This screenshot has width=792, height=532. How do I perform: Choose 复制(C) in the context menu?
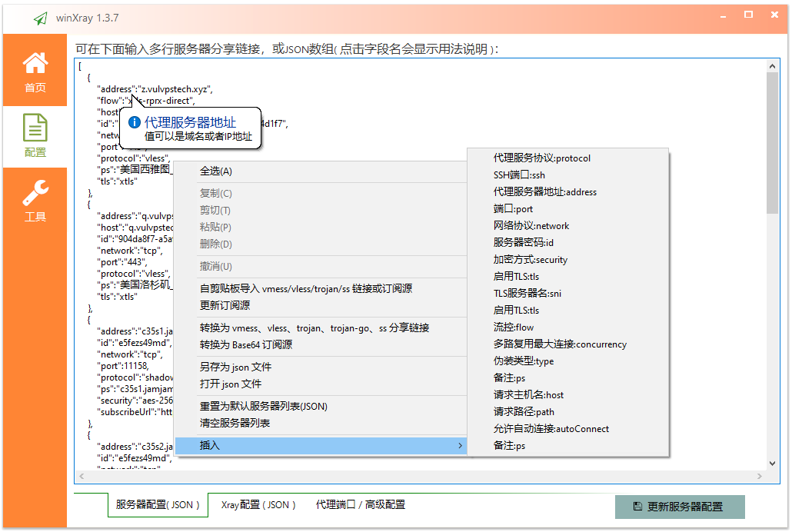[x=320, y=193]
